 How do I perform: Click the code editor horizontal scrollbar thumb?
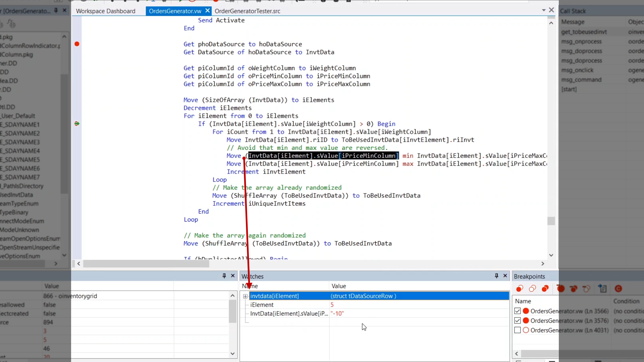pyautogui.click(x=146, y=264)
